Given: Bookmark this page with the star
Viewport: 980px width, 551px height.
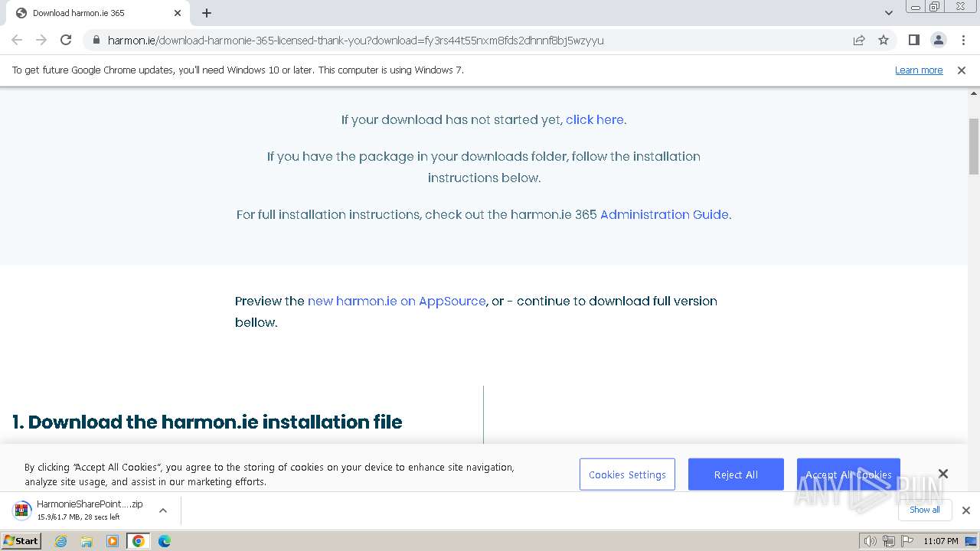Looking at the screenshot, I should [x=884, y=40].
